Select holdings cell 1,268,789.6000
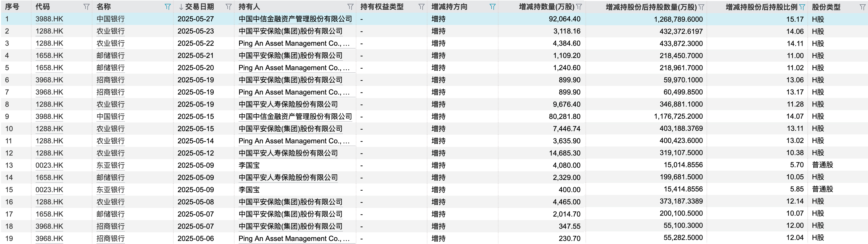Viewport: 868px width, 244px height. tap(678, 19)
